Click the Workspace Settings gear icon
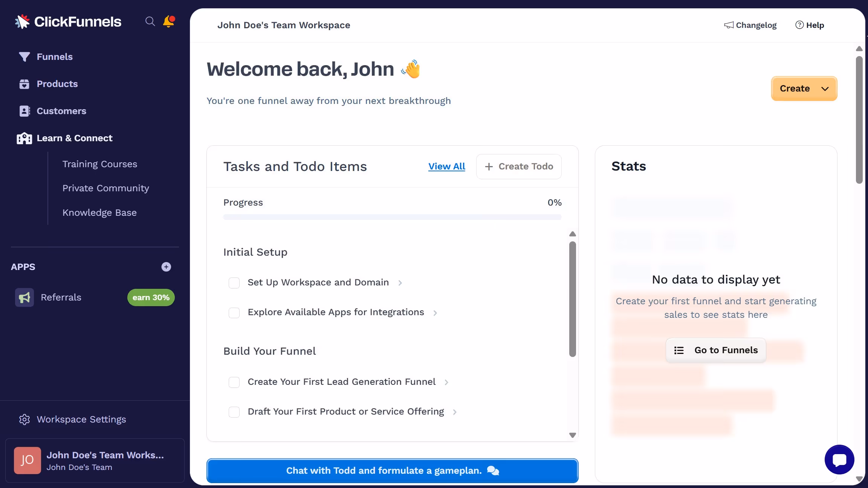Viewport: 868px width, 488px height. 24,419
